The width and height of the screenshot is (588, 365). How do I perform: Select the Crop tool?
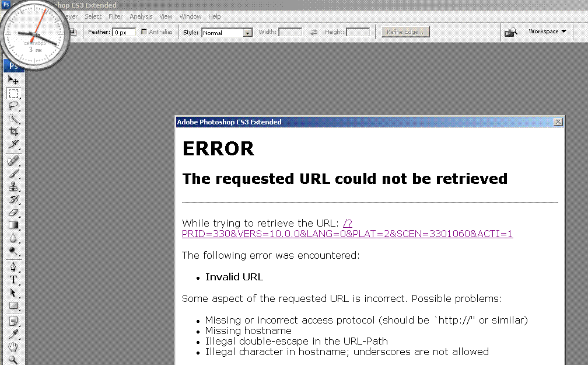[x=13, y=131]
